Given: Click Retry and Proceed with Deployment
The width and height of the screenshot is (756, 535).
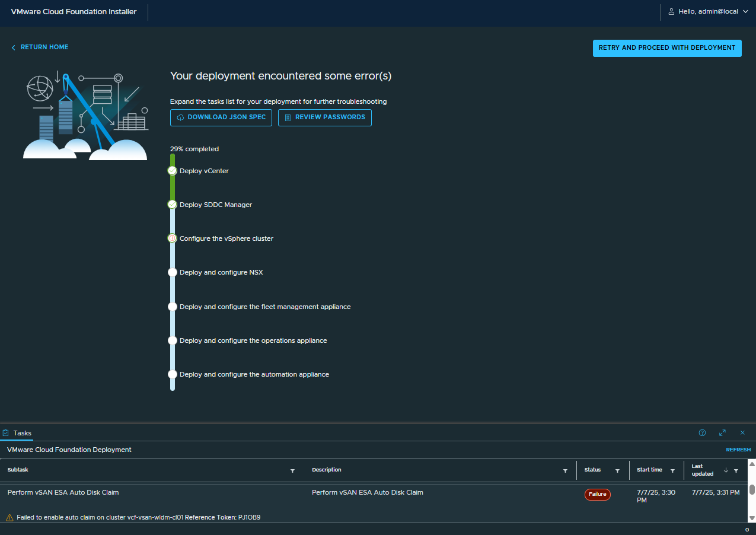Looking at the screenshot, I should [666, 48].
